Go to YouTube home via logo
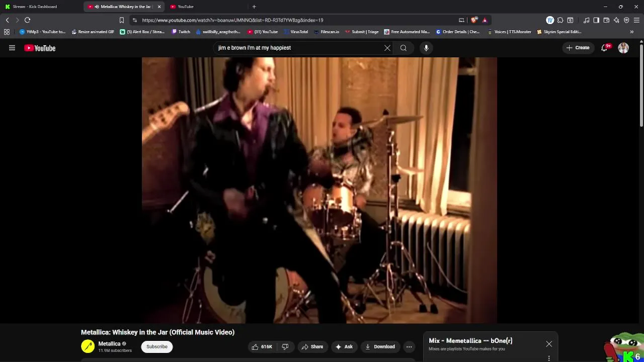This screenshot has height=362, width=644. 40,48
